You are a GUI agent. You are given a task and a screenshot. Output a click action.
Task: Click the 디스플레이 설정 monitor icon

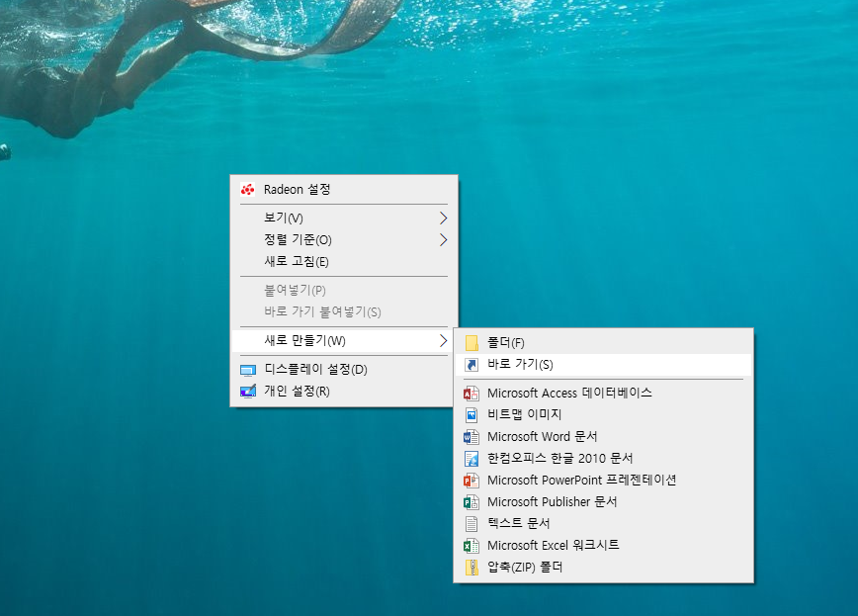[248, 370]
